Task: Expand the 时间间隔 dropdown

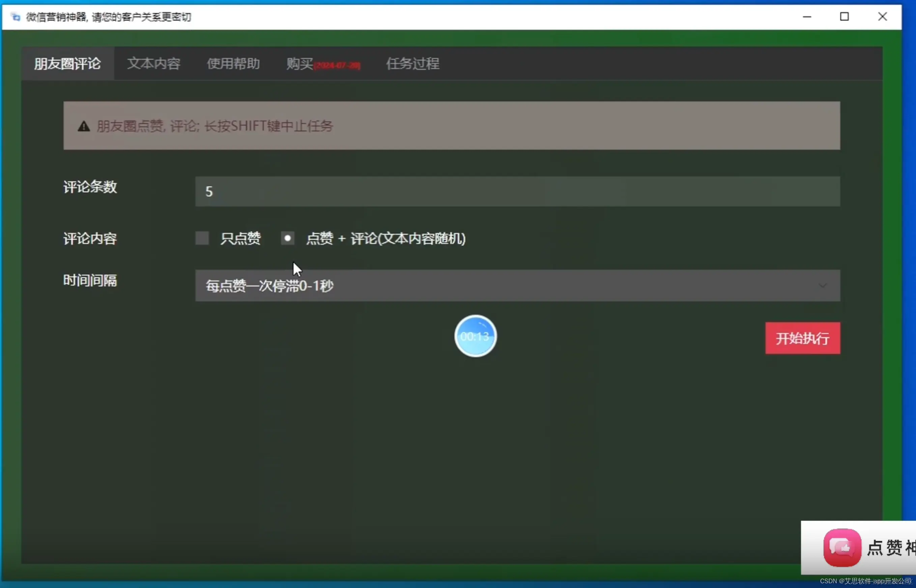Action: pos(517,286)
